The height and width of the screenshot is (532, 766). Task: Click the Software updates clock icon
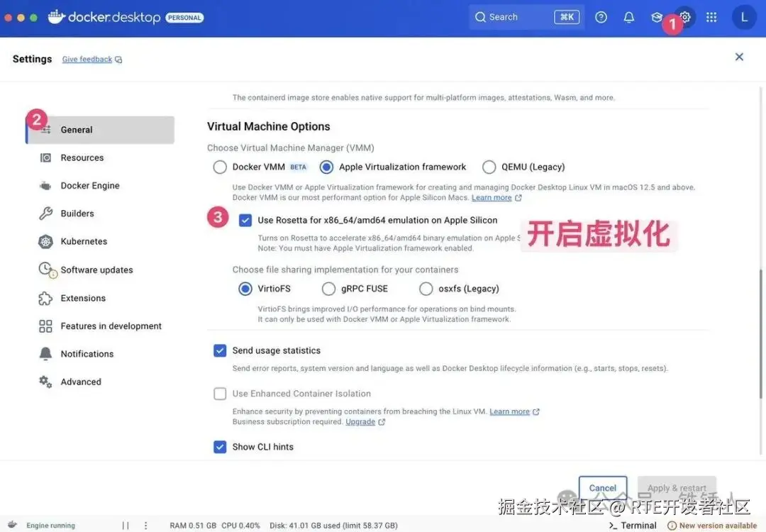click(x=46, y=269)
